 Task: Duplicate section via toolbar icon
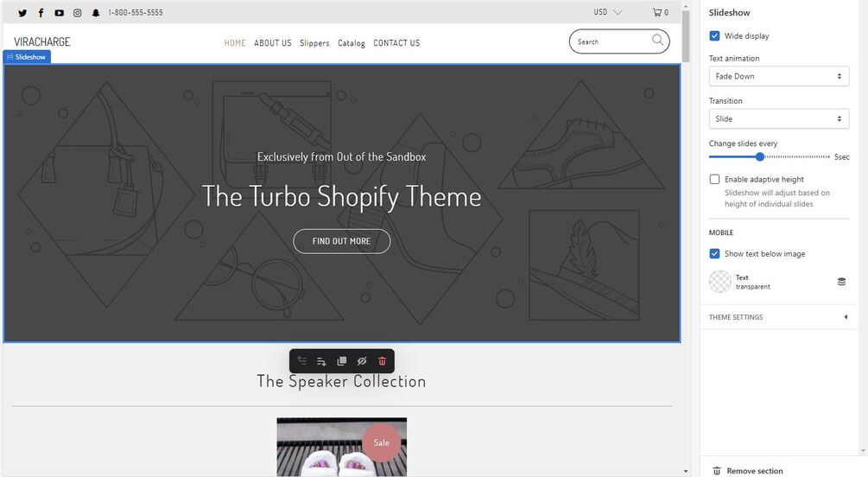click(341, 361)
